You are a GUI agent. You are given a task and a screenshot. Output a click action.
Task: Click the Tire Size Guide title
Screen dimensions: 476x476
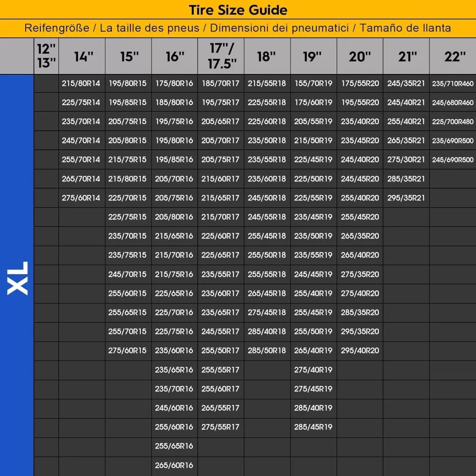tap(238, 10)
